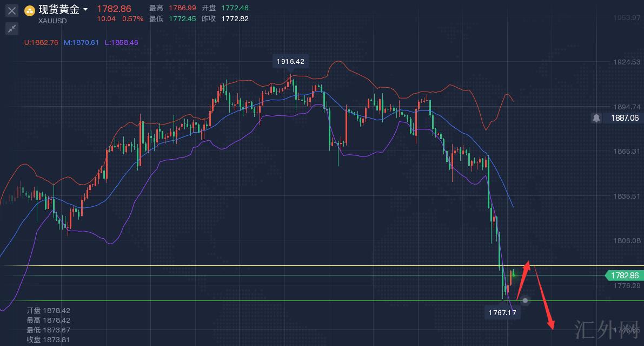Viewport: 644px width, 346px height.
Task: Select the 现货黄金 title text
Action: pos(59,10)
